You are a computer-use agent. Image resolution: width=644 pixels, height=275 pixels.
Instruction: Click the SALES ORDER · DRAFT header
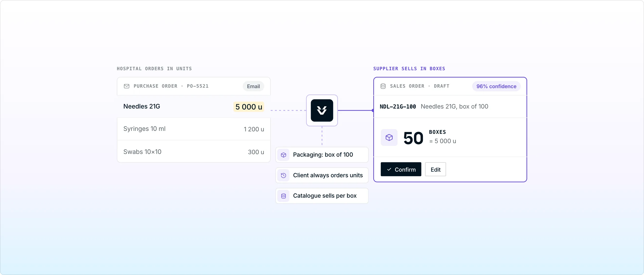click(x=419, y=86)
